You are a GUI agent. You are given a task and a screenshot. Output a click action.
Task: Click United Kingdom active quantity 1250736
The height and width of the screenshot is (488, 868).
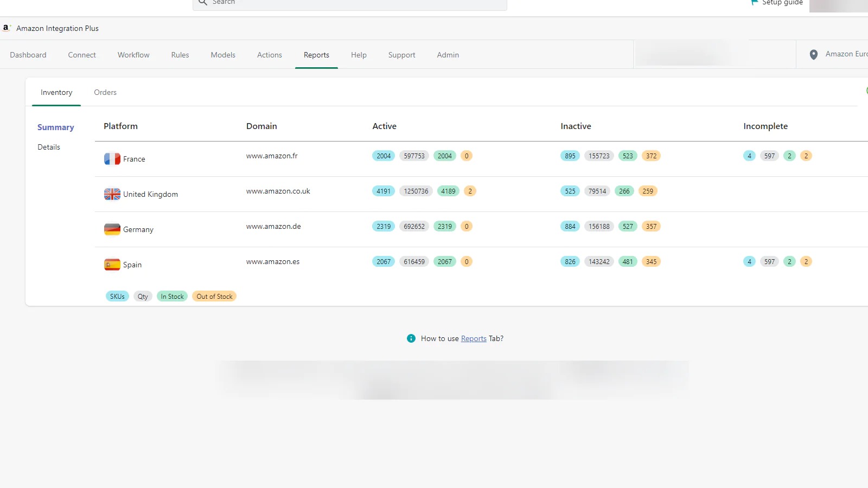click(x=416, y=191)
